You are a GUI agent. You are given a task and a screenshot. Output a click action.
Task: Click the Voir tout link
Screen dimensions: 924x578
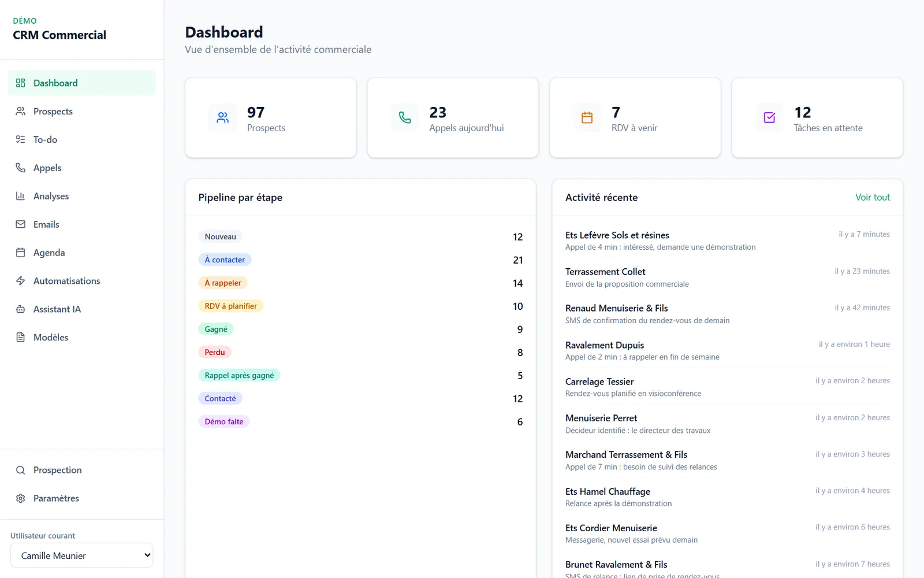pyautogui.click(x=873, y=198)
